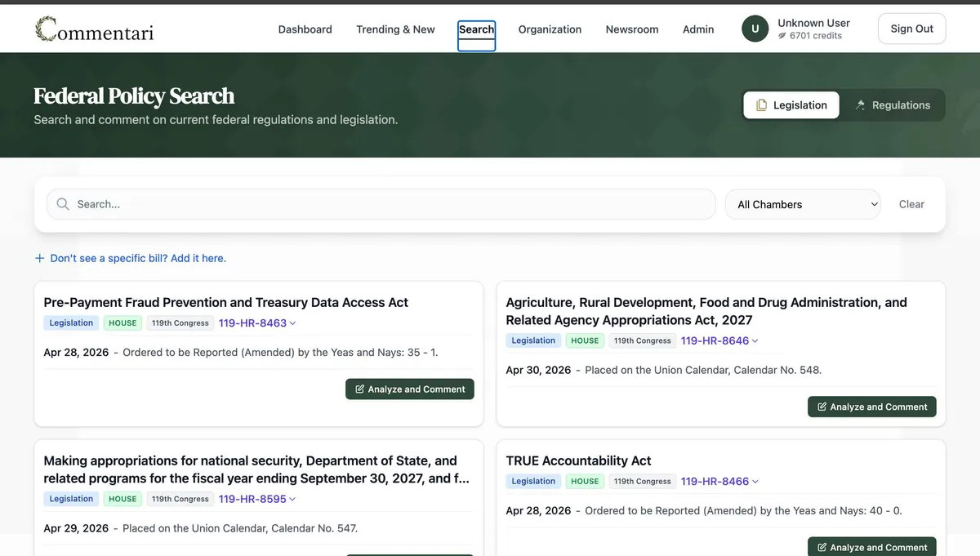980x556 pixels.
Task: Click the credits leaf icon beside 6701 credits
Action: 782,36
